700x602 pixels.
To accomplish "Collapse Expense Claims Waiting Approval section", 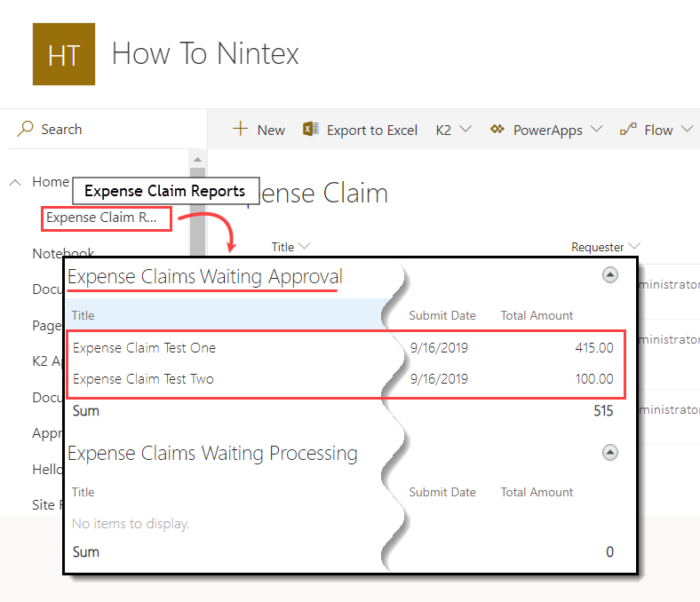I will click(x=609, y=275).
